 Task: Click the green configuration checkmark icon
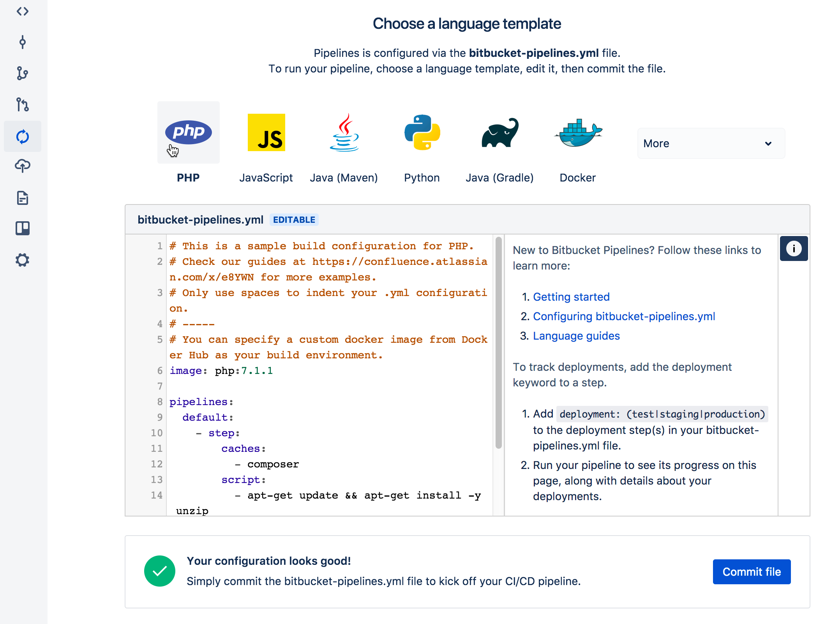(x=160, y=571)
